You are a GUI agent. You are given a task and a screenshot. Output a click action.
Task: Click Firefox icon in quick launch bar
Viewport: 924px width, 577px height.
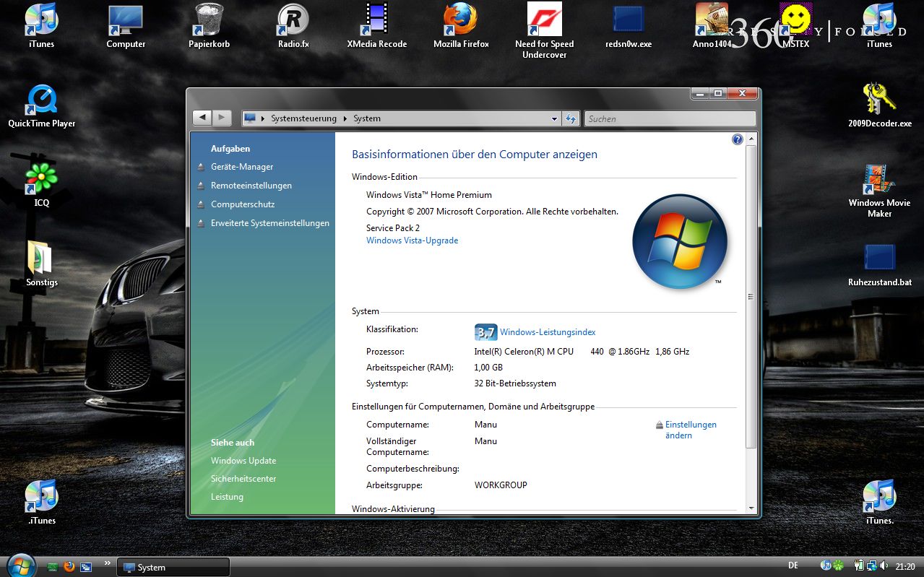pos(69,567)
